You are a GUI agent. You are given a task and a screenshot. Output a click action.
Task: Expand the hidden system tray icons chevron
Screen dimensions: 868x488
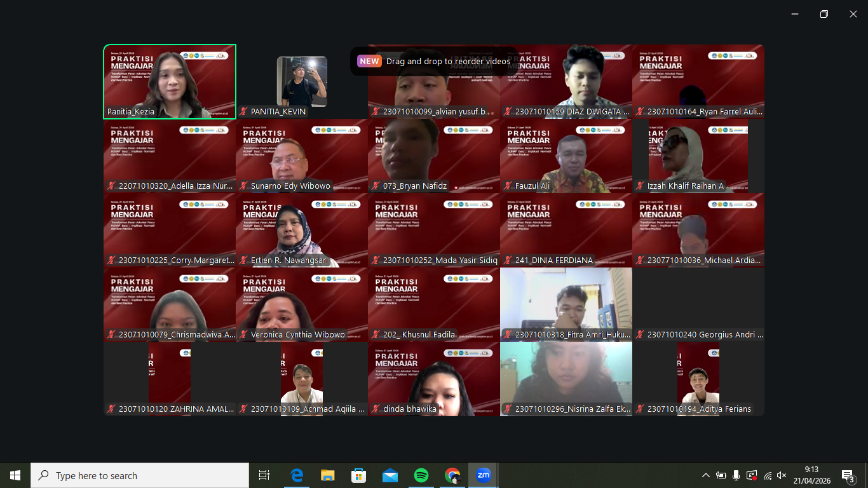[705, 475]
